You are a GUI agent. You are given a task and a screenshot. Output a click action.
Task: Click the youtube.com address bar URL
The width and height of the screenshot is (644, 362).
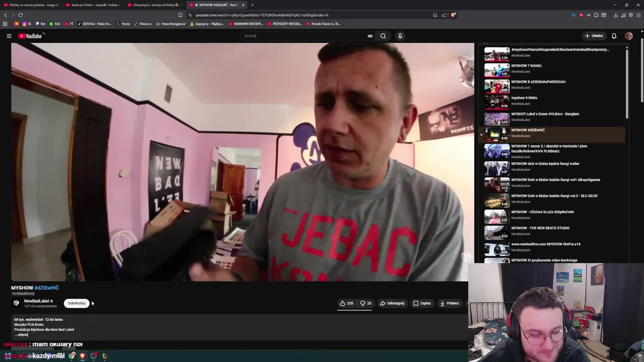(x=262, y=15)
